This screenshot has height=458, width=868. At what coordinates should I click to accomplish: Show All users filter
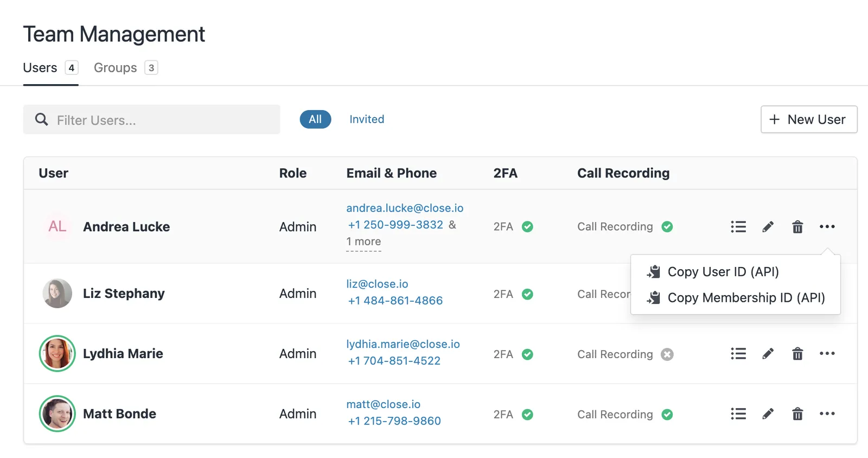pos(315,119)
